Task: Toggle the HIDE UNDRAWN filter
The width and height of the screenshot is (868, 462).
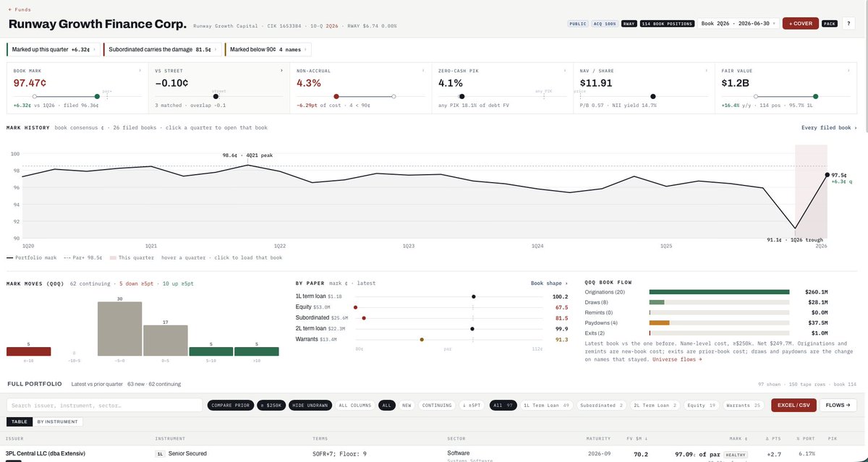Action: 310,406
